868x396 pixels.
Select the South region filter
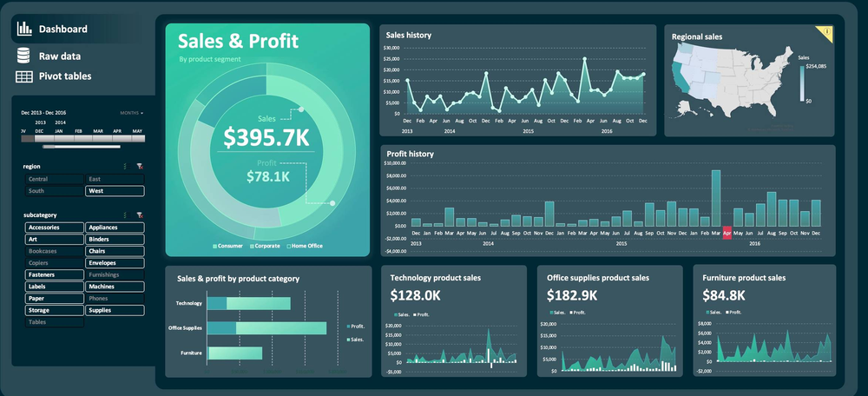(54, 191)
